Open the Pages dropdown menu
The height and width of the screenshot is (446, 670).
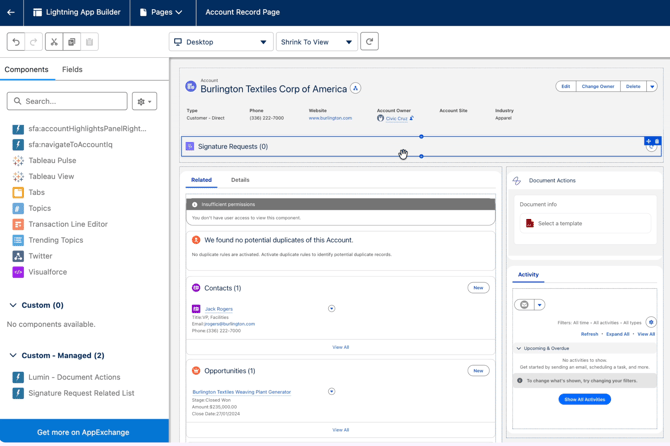click(161, 12)
